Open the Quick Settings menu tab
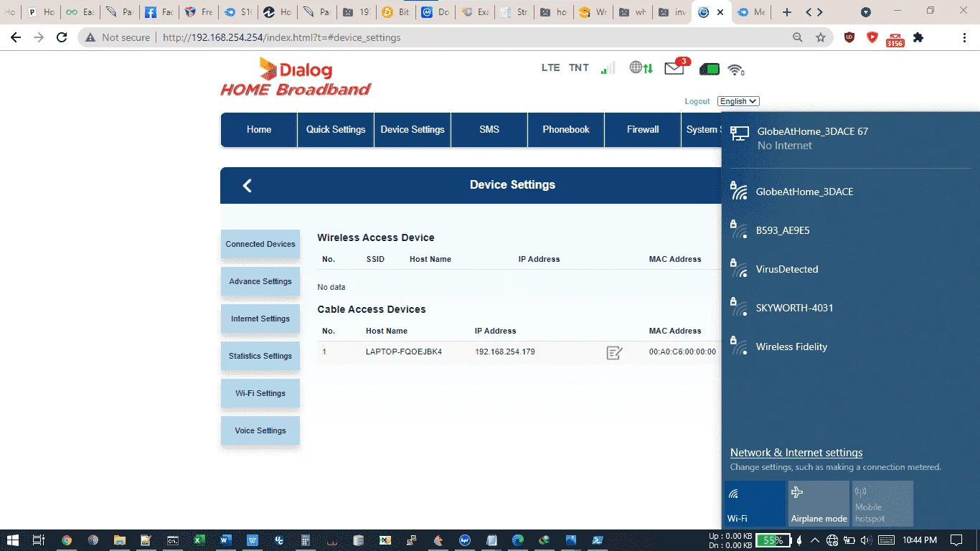This screenshot has width=980, height=551. pyautogui.click(x=336, y=130)
